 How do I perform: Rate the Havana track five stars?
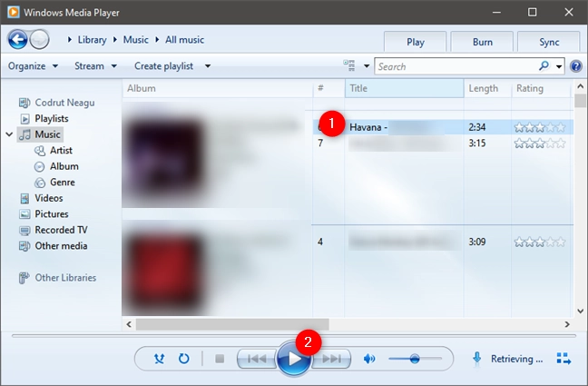tap(561, 128)
